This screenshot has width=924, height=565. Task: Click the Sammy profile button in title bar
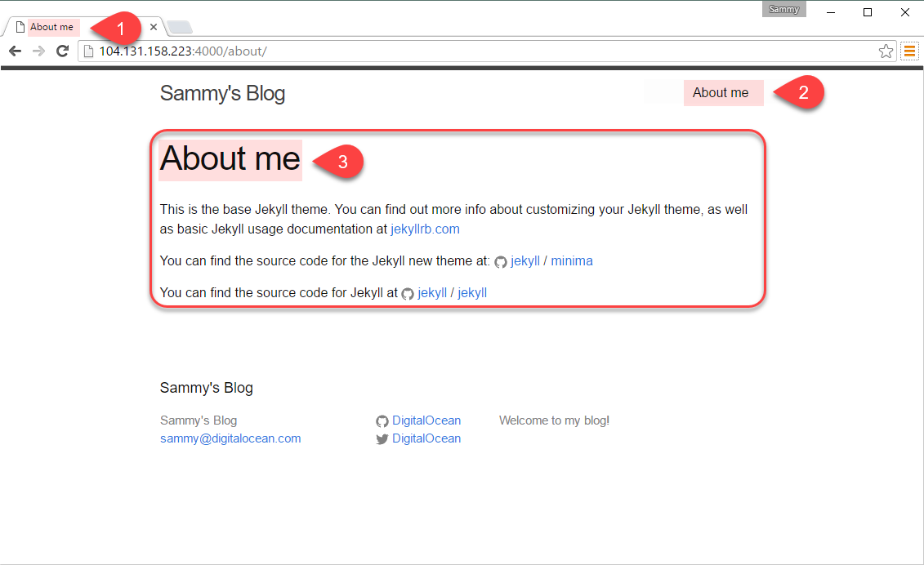coord(783,10)
